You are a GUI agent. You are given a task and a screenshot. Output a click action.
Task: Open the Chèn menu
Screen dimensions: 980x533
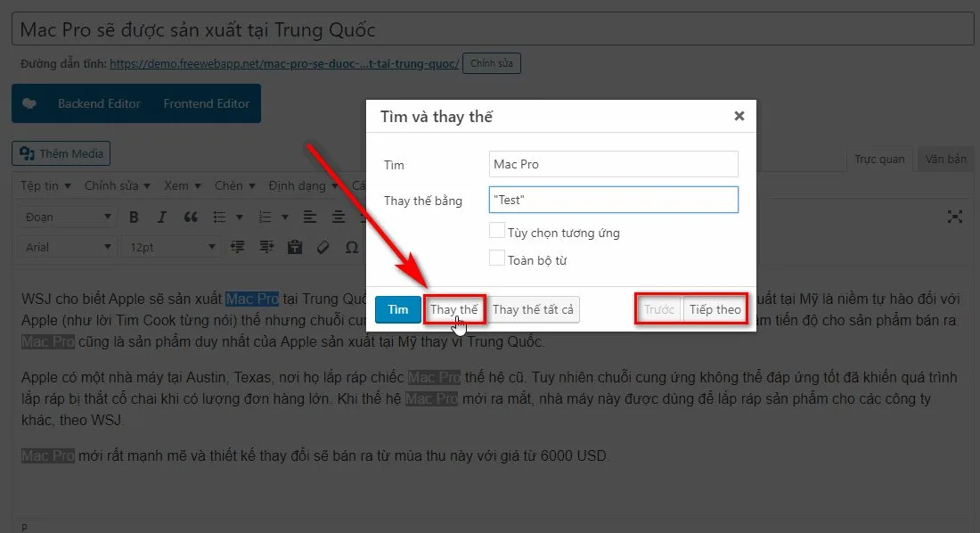point(235,185)
